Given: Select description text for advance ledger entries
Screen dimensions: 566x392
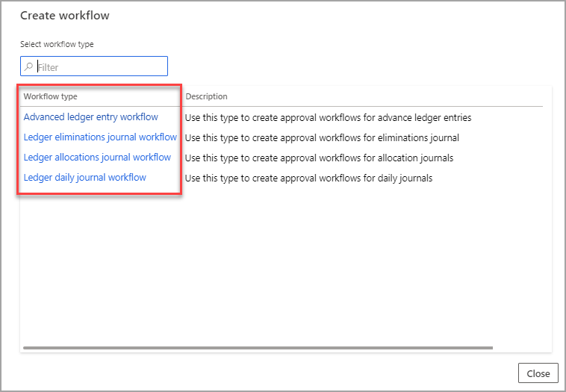Looking at the screenshot, I should pyautogui.click(x=328, y=118).
